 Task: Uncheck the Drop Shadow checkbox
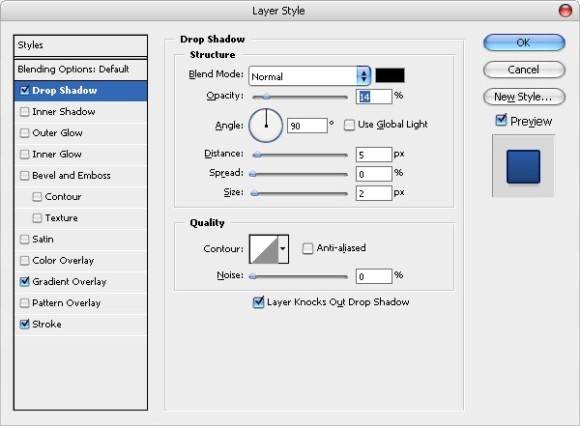click(x=24, y=90)
